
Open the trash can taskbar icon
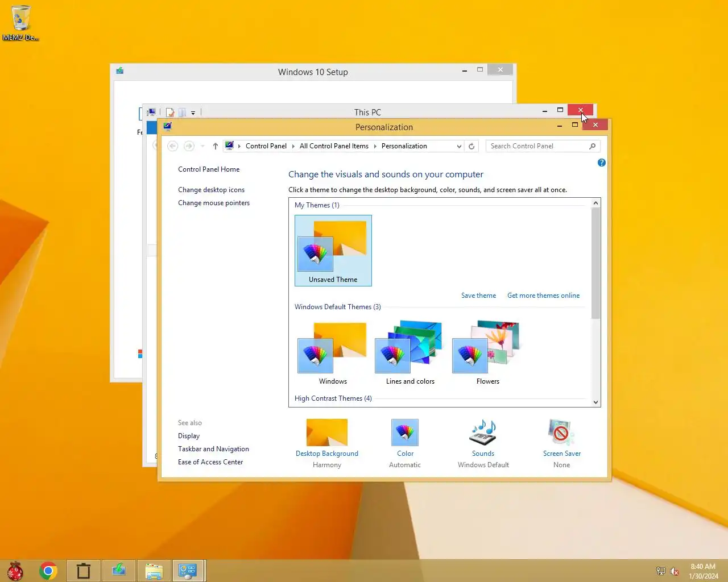[84, 571]
